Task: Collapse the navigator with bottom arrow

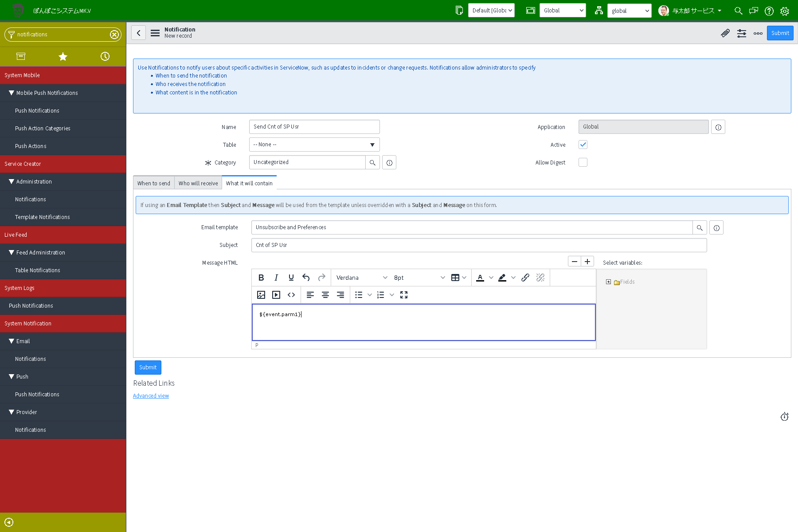Action: [9, 522]
